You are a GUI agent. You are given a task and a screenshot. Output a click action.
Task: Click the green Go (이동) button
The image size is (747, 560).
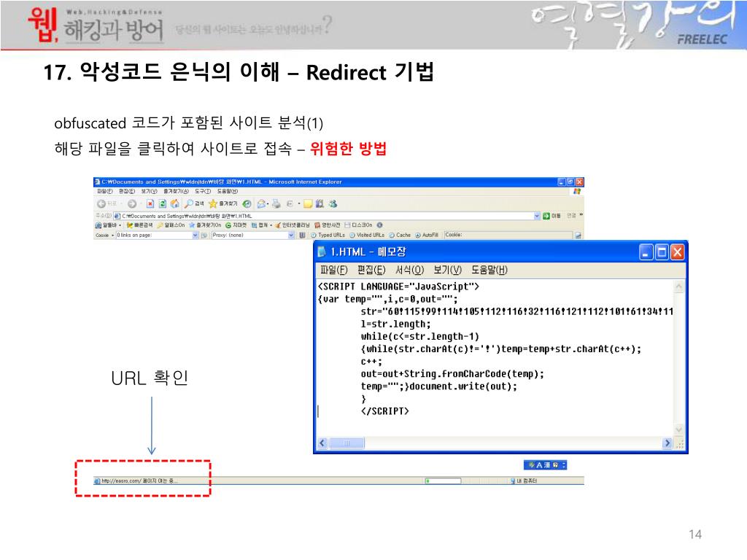[551, 216]
